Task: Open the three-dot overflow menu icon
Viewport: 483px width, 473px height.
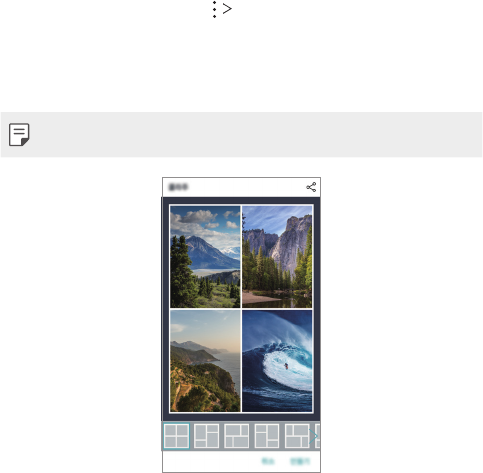Action: [214, 9]
